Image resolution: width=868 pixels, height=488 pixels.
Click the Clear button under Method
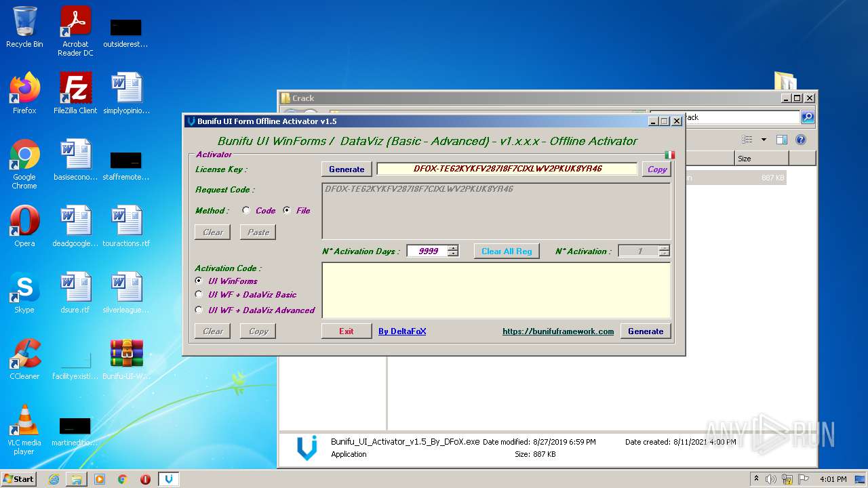click(x=213, y=232)
